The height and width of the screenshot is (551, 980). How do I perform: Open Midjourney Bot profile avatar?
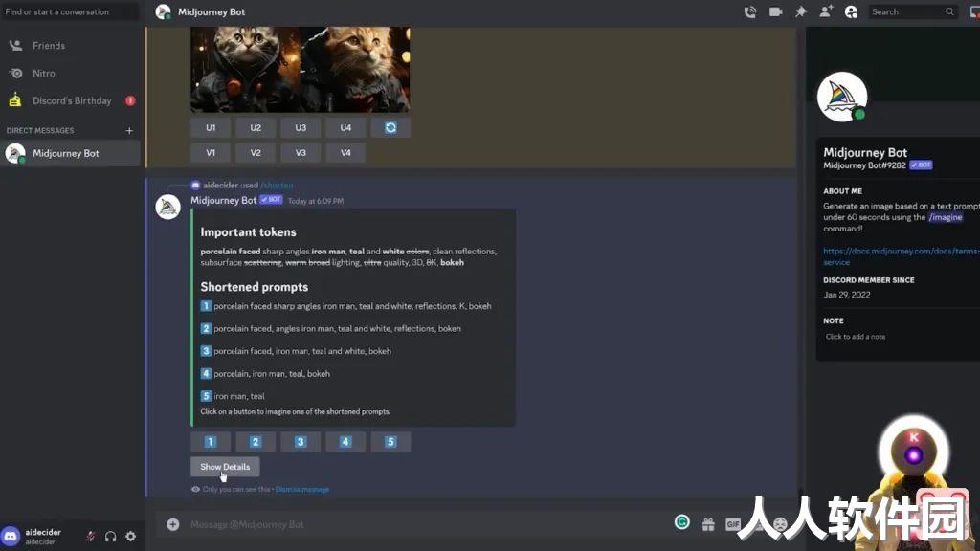pos(842,97)
